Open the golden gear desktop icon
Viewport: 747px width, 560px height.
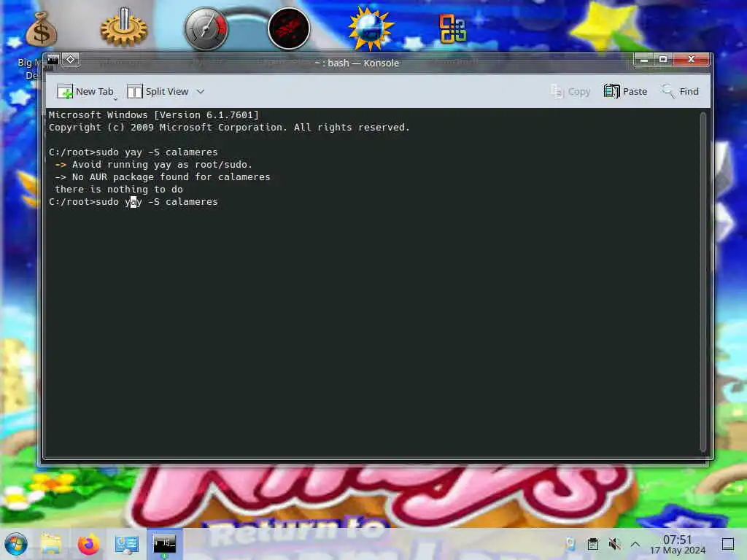click(x=123, y=27)
